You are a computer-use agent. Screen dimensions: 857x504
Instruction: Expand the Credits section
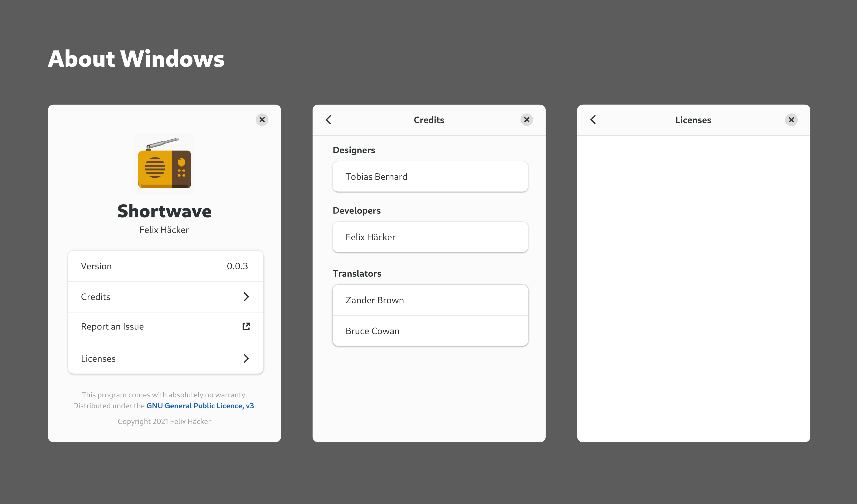point(165,296)
